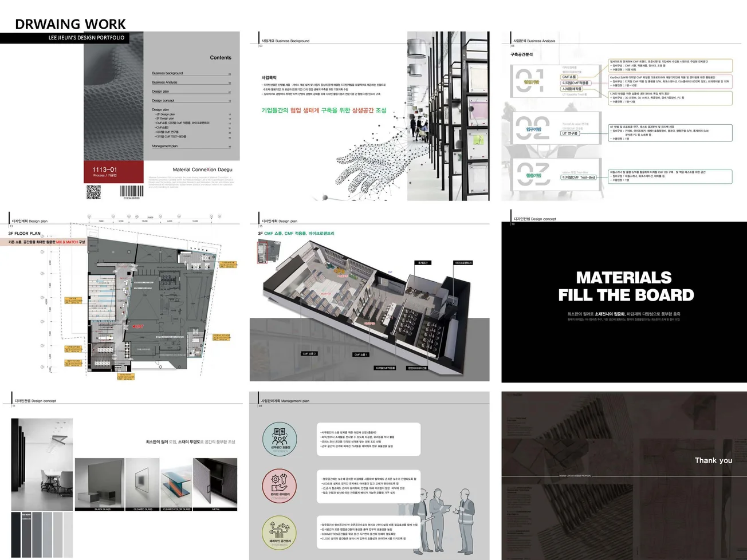
Task: Select Business background in the contents list
Action: click(x=191, y=73)
